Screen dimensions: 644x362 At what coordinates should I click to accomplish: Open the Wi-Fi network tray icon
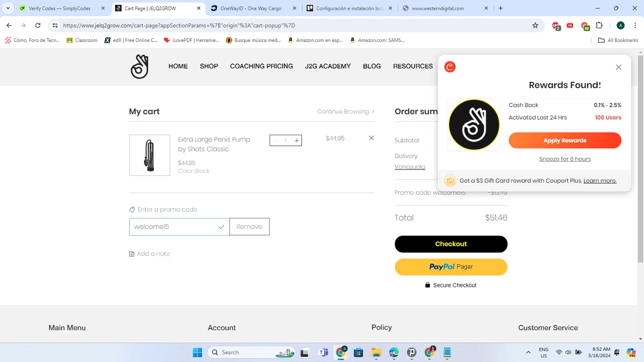[x=559, y=353]
